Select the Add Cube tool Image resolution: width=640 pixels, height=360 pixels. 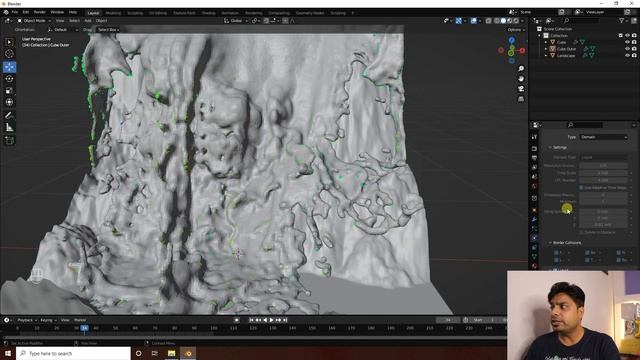pos(9,141)
